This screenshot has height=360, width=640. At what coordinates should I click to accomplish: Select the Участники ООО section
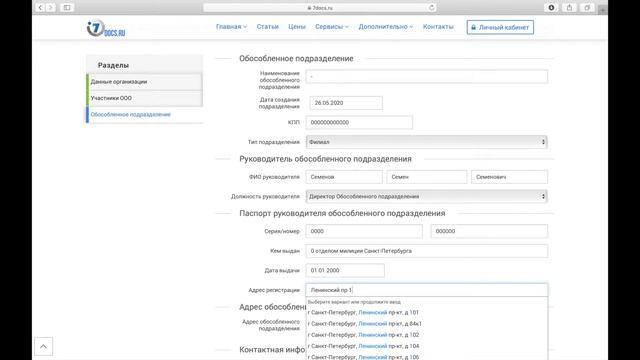144,98
